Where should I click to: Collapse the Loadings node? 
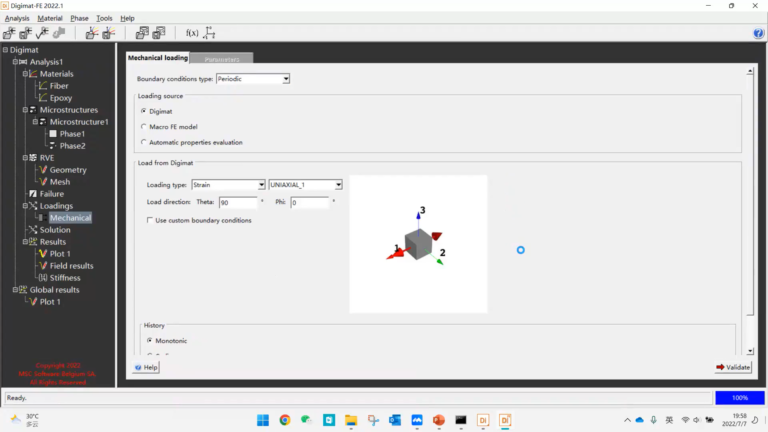pos(25,206)
